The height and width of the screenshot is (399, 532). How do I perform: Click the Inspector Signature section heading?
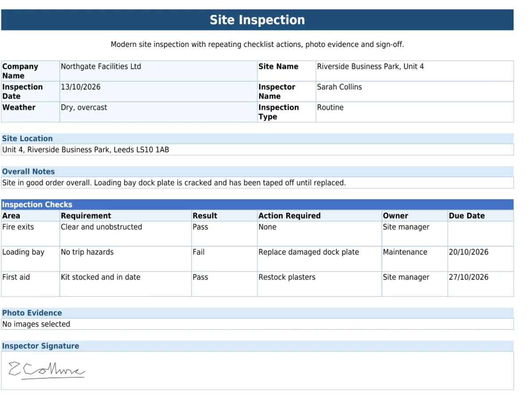(257, 346)
